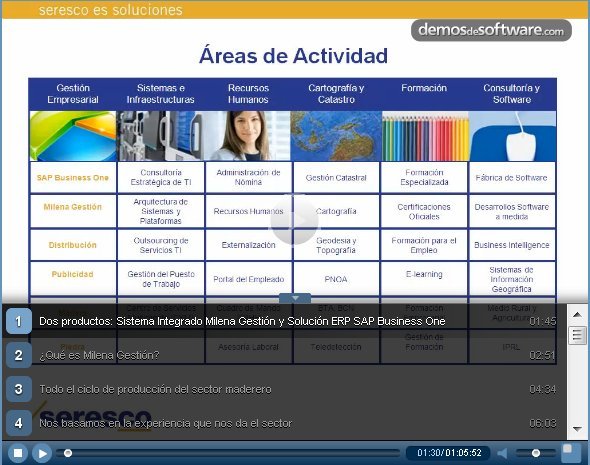The height and width of the screenshot is (465, 590).
Task: Adjust the volume slider knob
Action: point(536,453)
